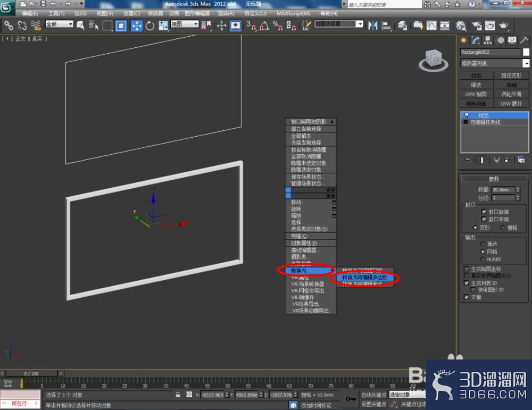Click the 涡轮平滑 modifier button

[511, 94]
